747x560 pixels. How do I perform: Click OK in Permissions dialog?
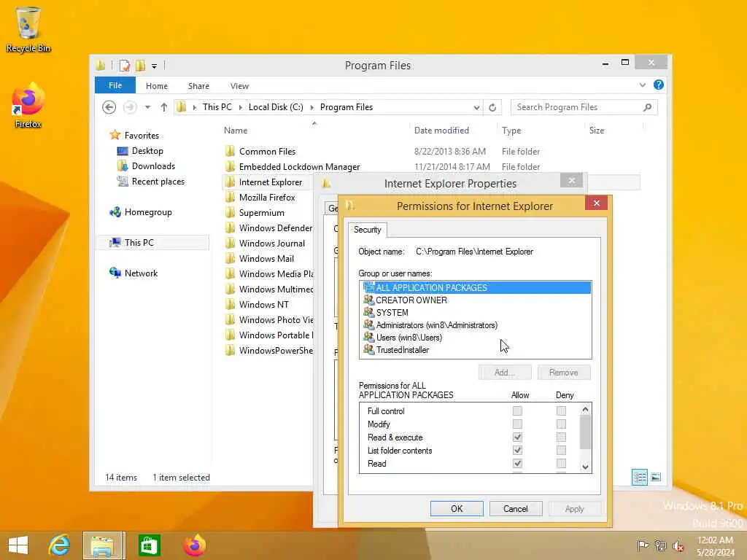pos(457,508)
